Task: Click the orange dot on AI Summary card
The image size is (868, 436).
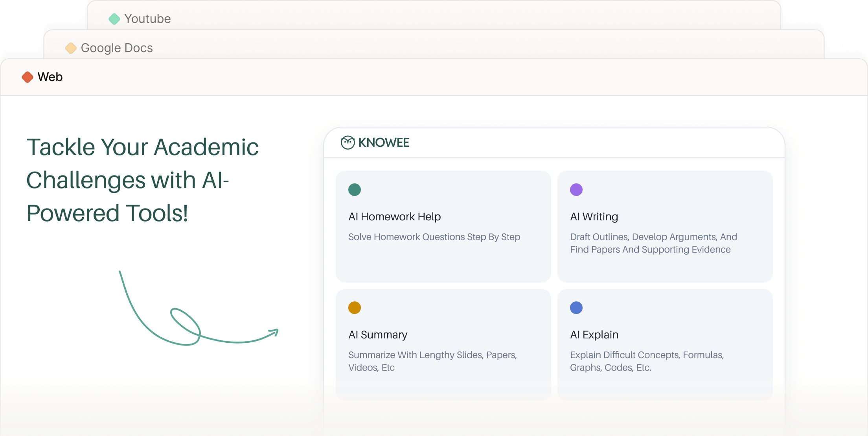Action: [x=355, y=308]
